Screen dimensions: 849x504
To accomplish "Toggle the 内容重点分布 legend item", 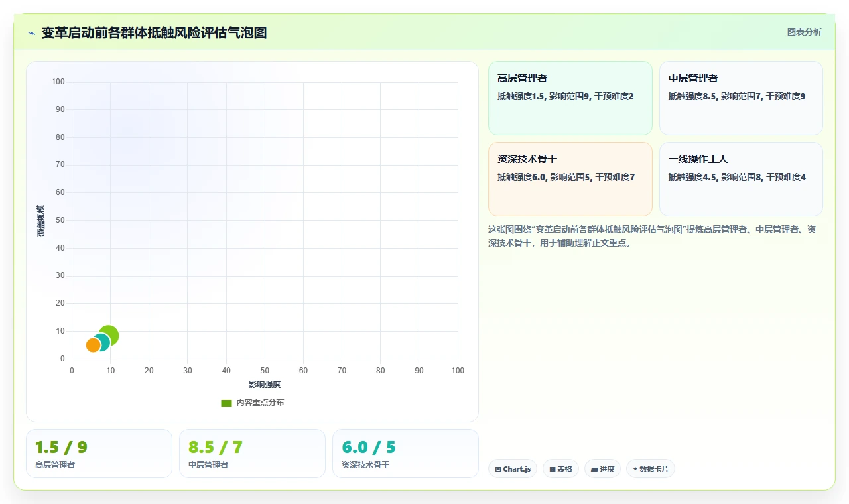I will click(x=252, y=403).
